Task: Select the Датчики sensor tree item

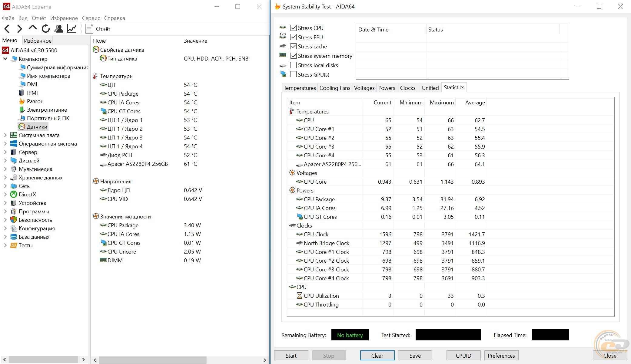Action: pyautogui.click(x=37, y=126)
